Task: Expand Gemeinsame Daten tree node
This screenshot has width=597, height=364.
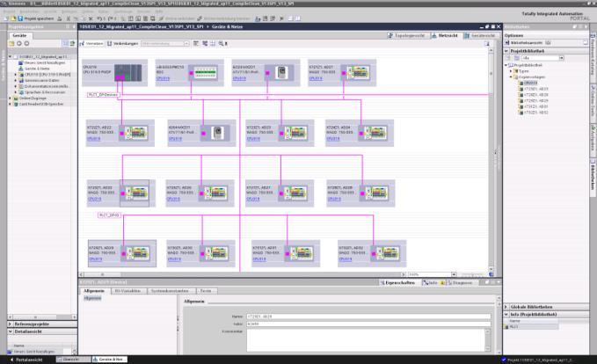Action: 16,80
